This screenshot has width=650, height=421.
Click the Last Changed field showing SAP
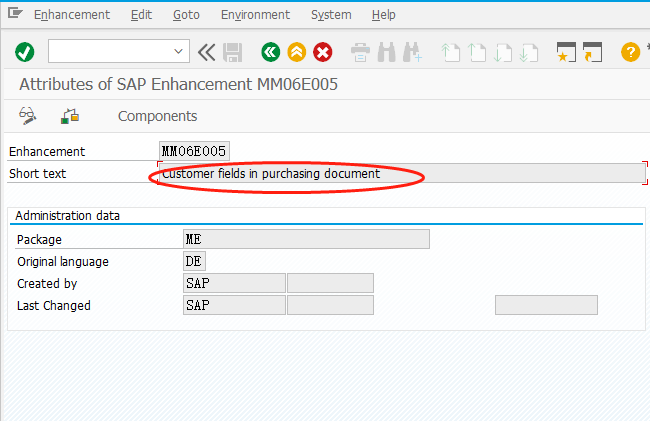234,305
